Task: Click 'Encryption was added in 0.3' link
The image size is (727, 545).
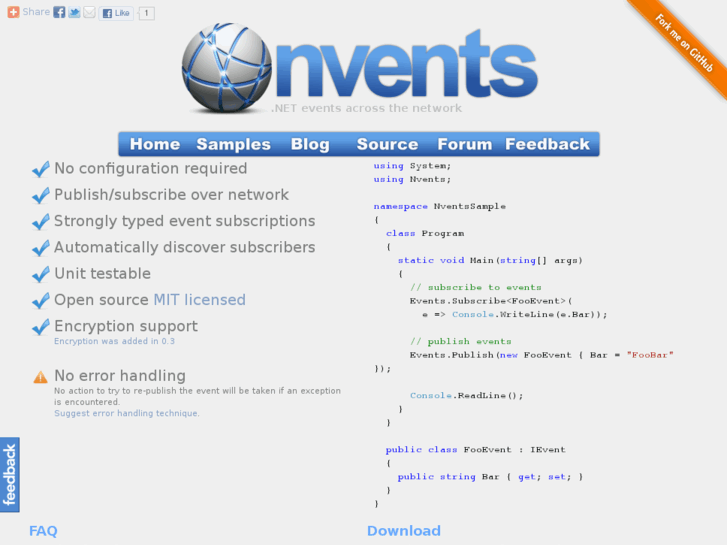Action: tap(115, 341)
